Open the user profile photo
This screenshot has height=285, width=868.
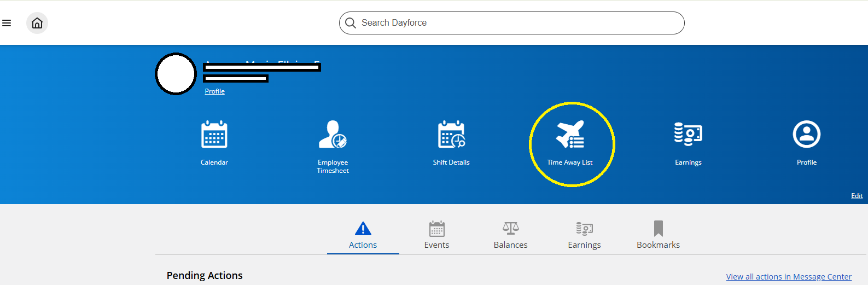click(x=176, y=74)
